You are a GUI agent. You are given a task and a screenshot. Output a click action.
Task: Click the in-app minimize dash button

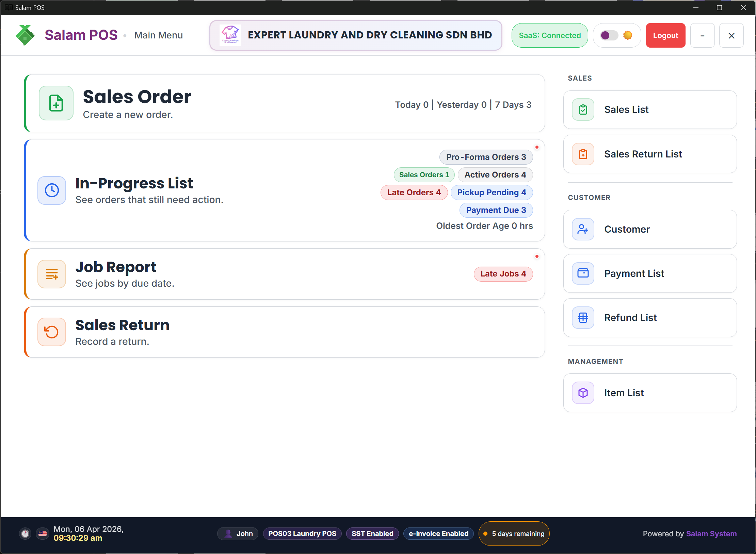pyautogui.click(x=702, y=35)
